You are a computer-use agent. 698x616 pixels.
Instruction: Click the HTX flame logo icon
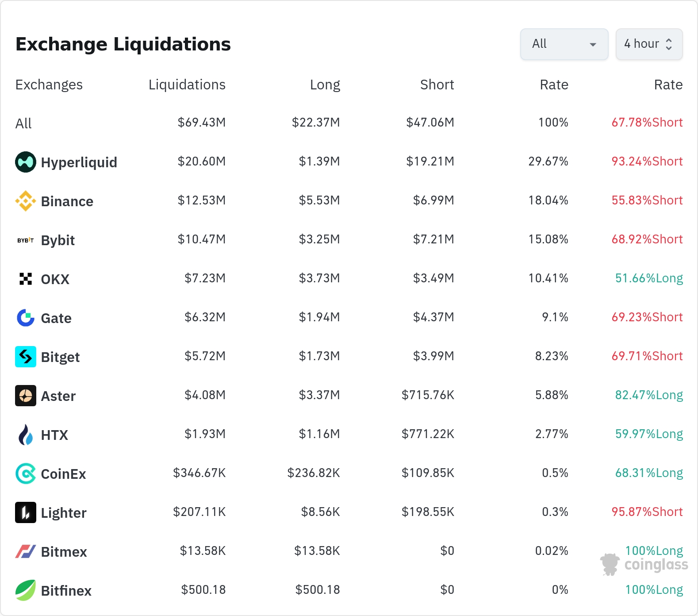click(26, 435)
